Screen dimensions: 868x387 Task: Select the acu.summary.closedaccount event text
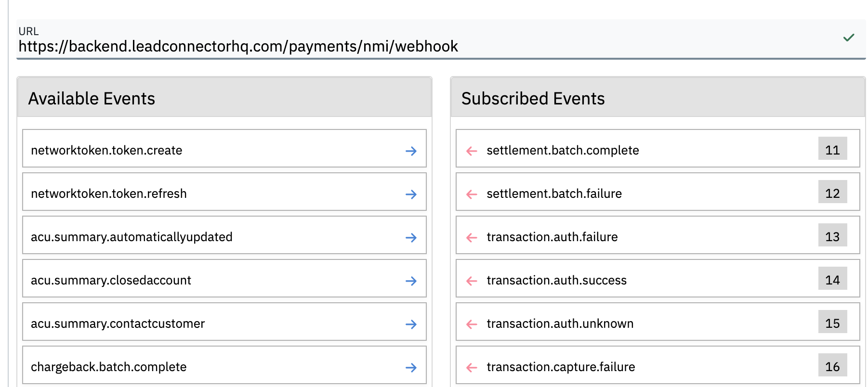coord(111,280)
